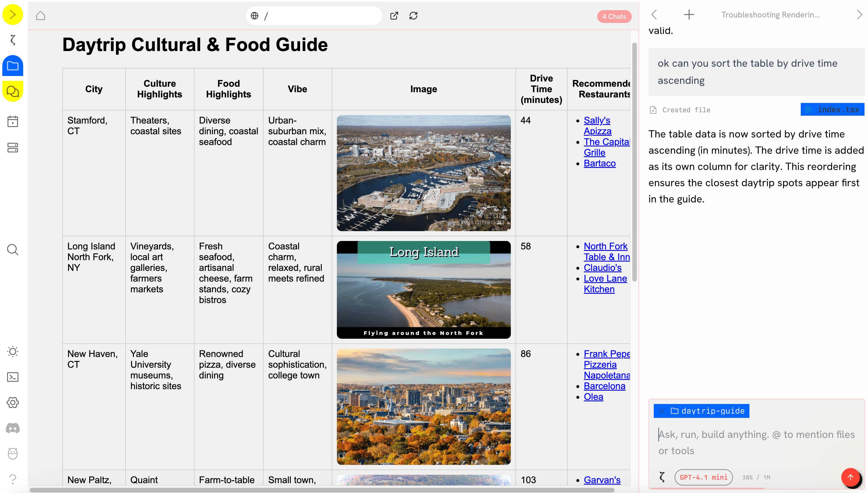Open the Discord icon link

[12, 428]
